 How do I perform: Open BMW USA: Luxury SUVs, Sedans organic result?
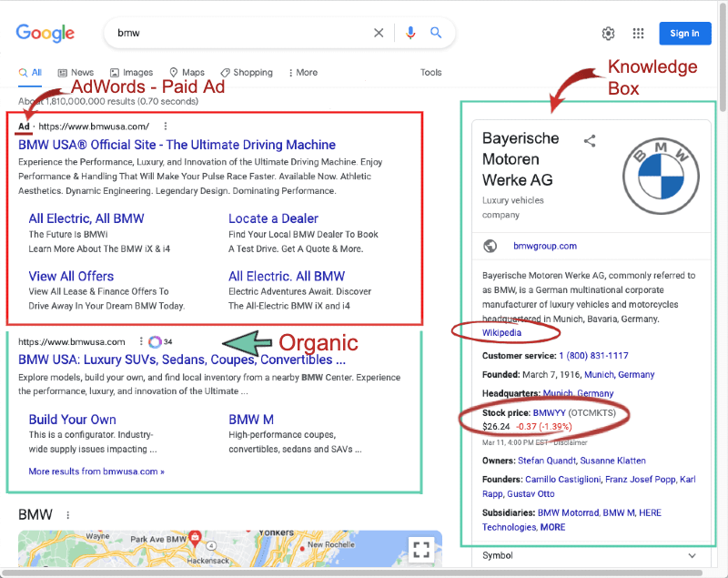coord(182,360)
